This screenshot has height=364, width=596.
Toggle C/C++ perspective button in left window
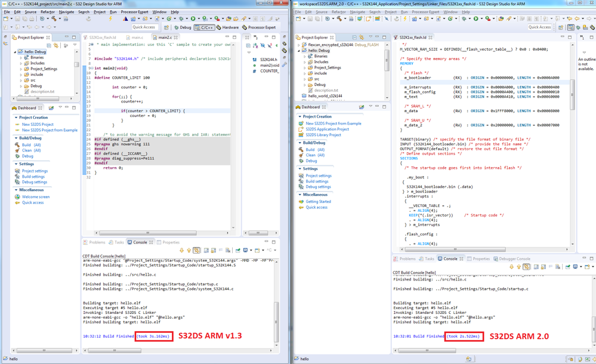pyautogui.click(x=205, y=27)
